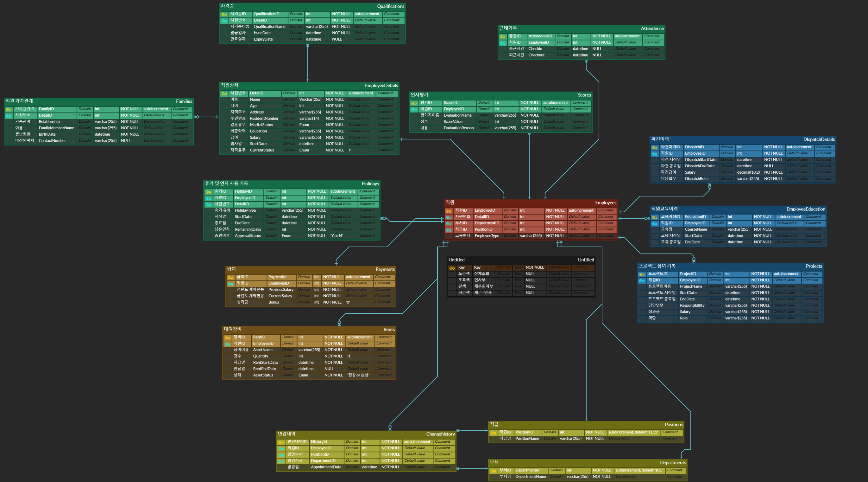This screenshot has height=482, width=868.
Task: Select the foreign key icon next to DepartmentID in Employees
Action: pos(449,224)
